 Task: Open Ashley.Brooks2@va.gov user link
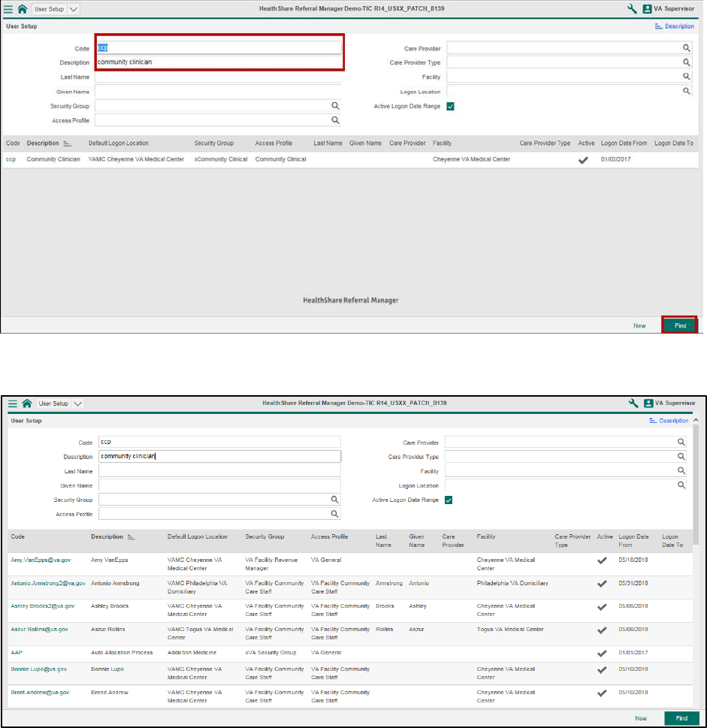tap(43, 606)
